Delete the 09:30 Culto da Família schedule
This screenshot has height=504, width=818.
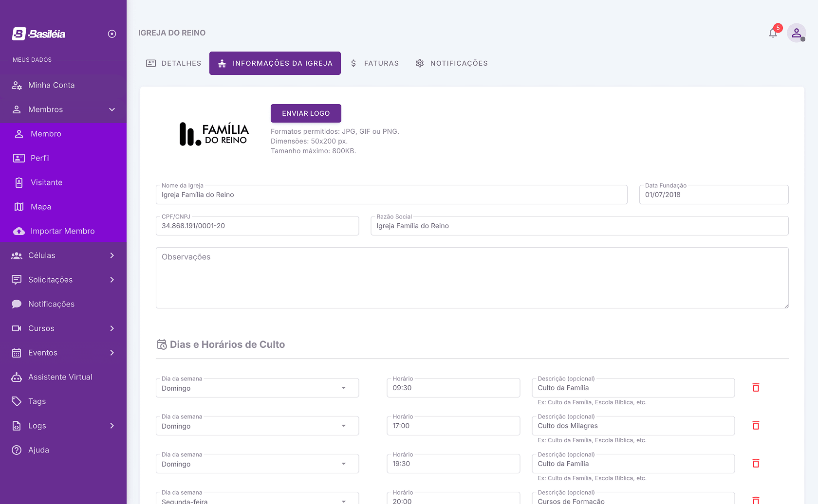[x=756, y=387]
